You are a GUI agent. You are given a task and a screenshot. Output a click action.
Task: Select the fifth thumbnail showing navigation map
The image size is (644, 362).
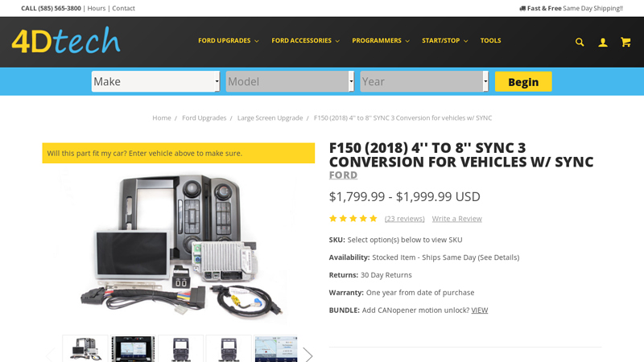[275, 349]
